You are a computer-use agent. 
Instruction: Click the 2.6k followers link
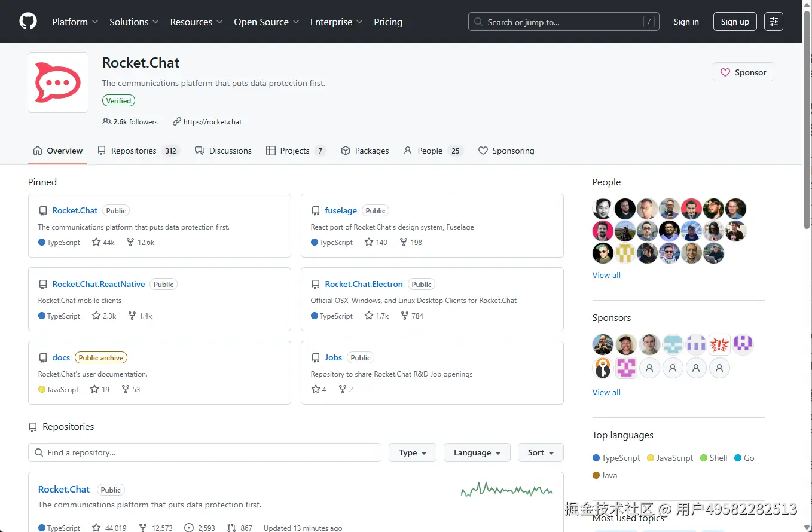tap(130, 121)
